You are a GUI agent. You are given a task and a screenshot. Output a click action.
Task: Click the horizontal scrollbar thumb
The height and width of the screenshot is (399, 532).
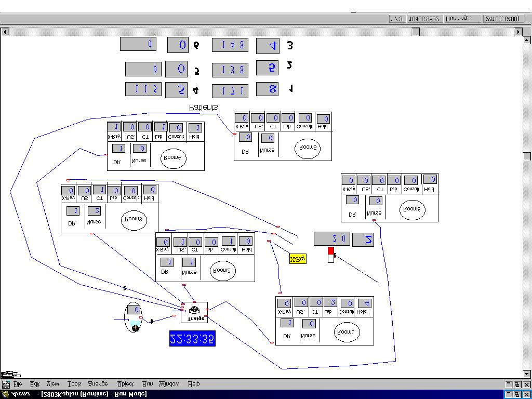coord(416,32)
